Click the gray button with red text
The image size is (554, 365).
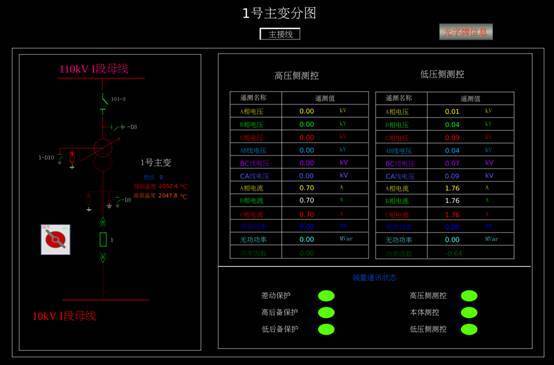pyautogui.click(x=466, y=32)
